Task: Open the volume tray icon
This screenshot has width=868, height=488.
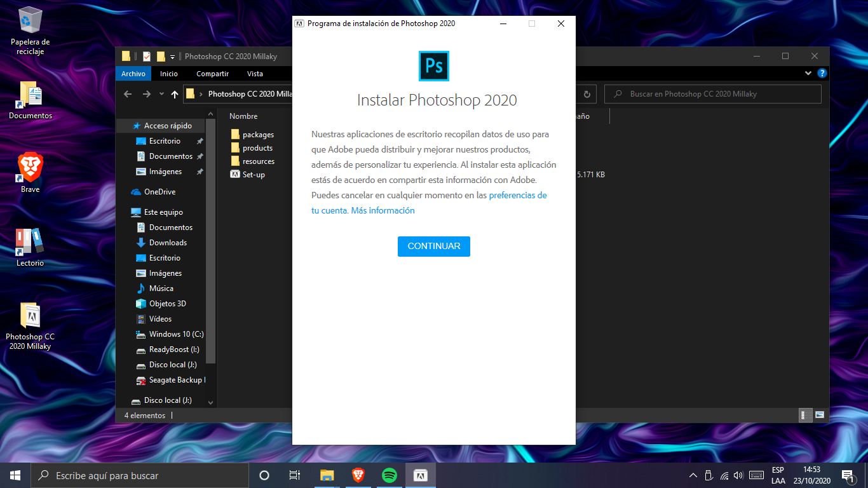Action: pyautogui.click(x=738, y=475)
